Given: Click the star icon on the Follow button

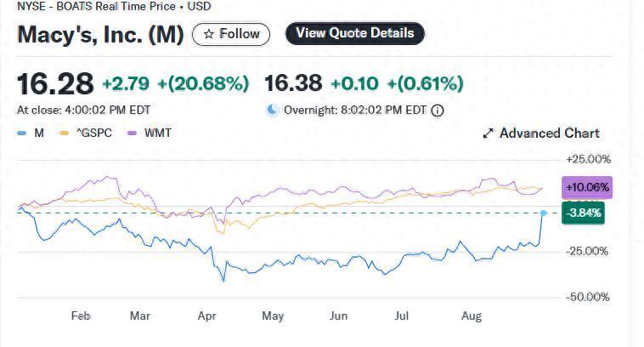Looking at the screenshot, I should 209,34.
